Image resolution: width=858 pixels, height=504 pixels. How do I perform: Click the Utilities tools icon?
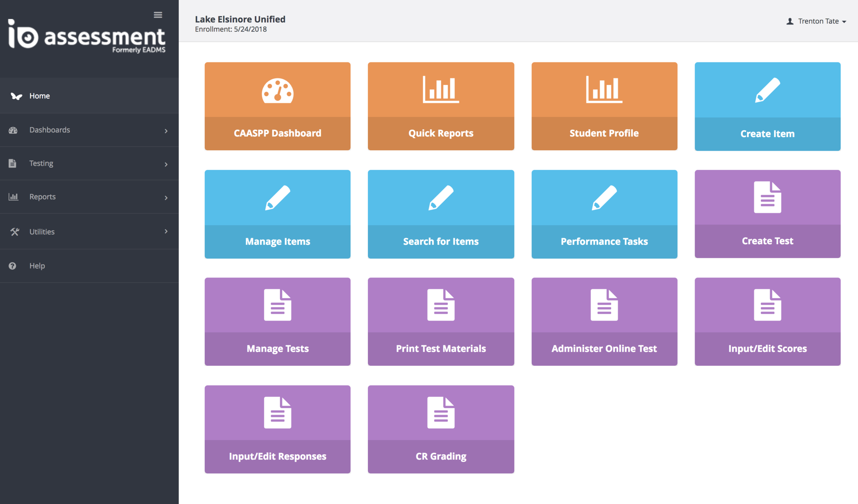(x=15, y=231)
